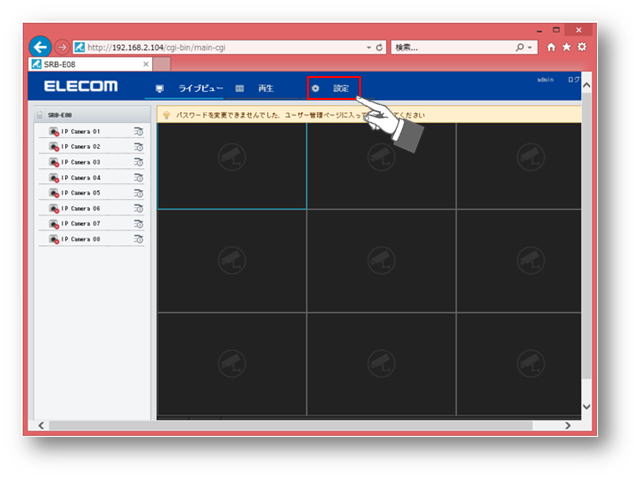Select the middle-right camera view cell
Screen dimensions: 640x479
click(x=519, y=261)
